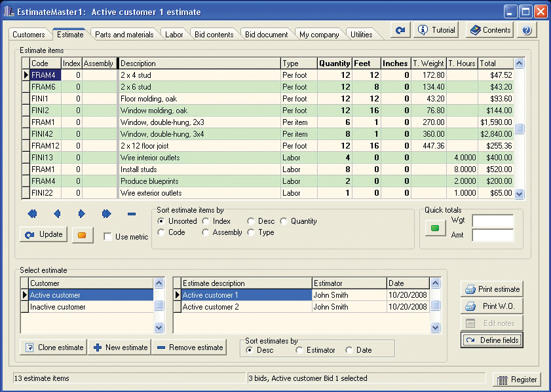Click the estimate items scrollbar thumb
This screenshot has height=392, width=551.
coord(520,128)
